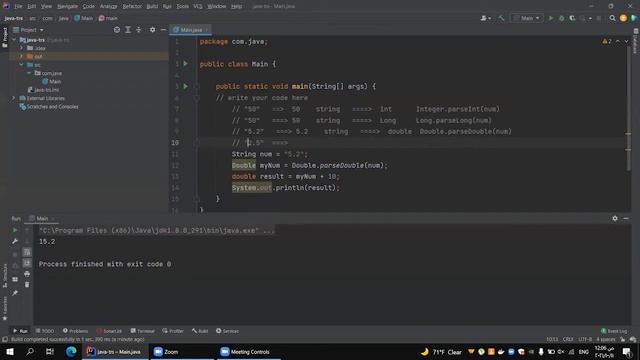Open SonarLint tool window

tap(109, 331)
